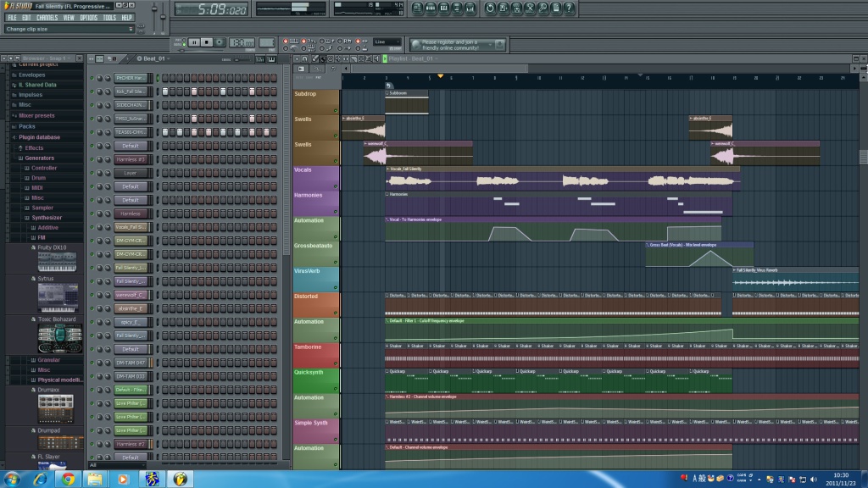Mute the Kick_Fall Sile channel LED
The height and width of the screenshot is (488, 868).
pos(92,91)
